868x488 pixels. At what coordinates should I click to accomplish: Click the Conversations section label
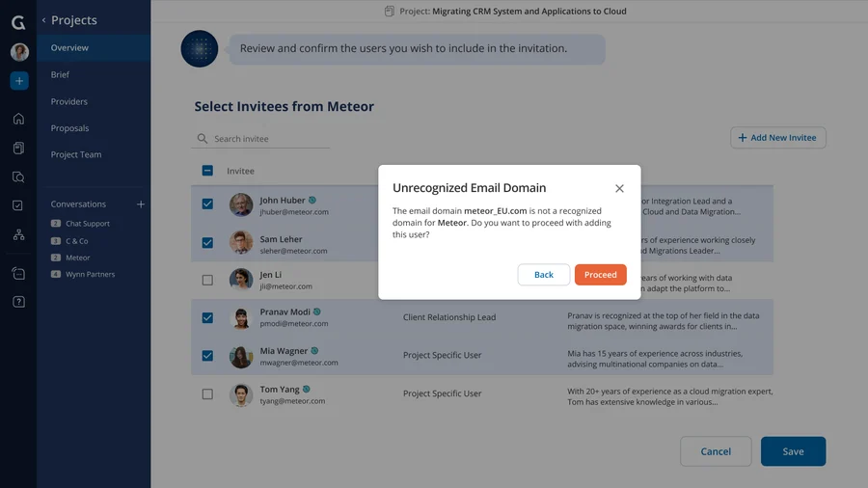78,204
